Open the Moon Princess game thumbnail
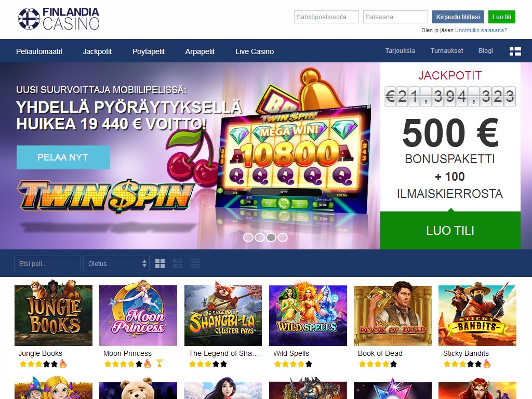This screenshot has height=399, width=532. pos(138,315)
